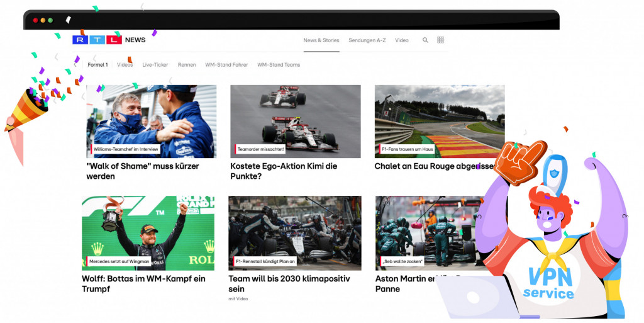
Task: Open the grid apps menu icon
Action: pos(440,40)
